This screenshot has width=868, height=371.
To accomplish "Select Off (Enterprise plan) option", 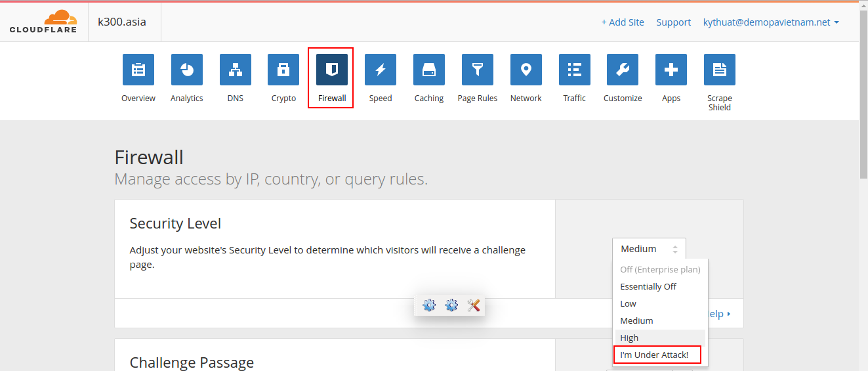I will (x=660, y=269).
